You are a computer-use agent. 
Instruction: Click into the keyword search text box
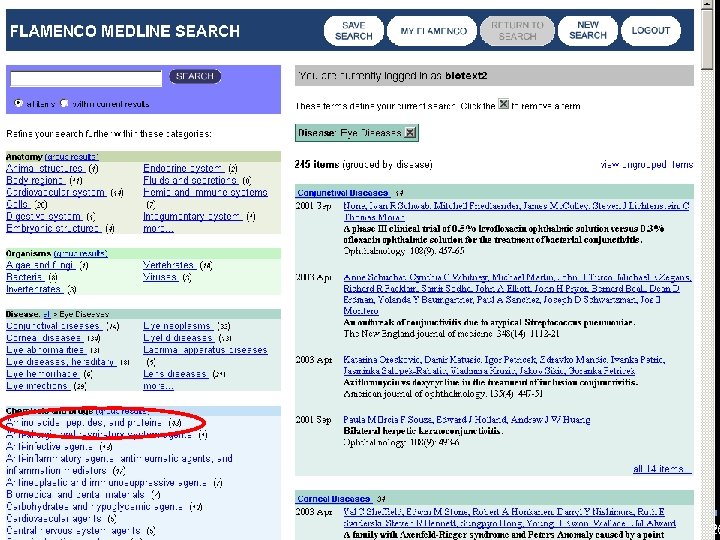[x=86, y=78]
